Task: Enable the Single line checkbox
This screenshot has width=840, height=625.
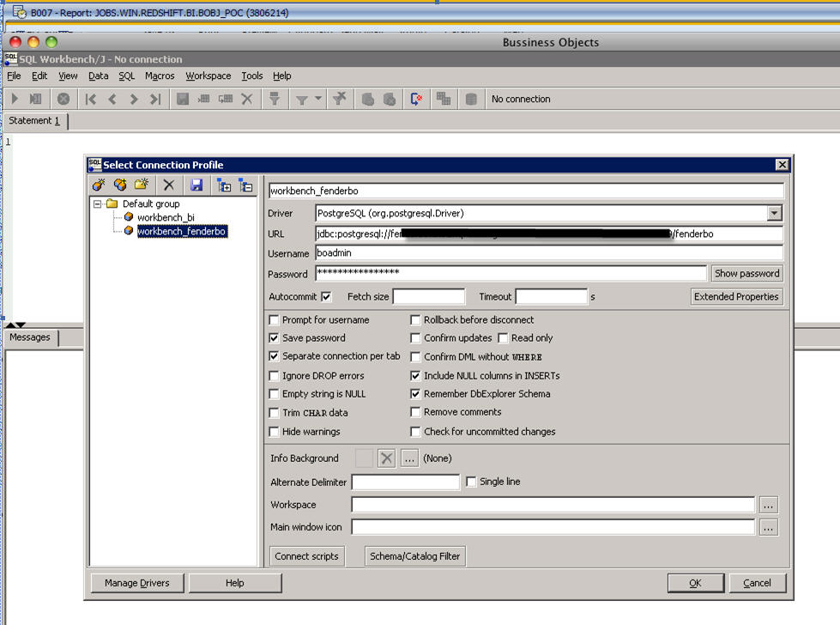Action: pyautogui.click(x=471, y=482)
